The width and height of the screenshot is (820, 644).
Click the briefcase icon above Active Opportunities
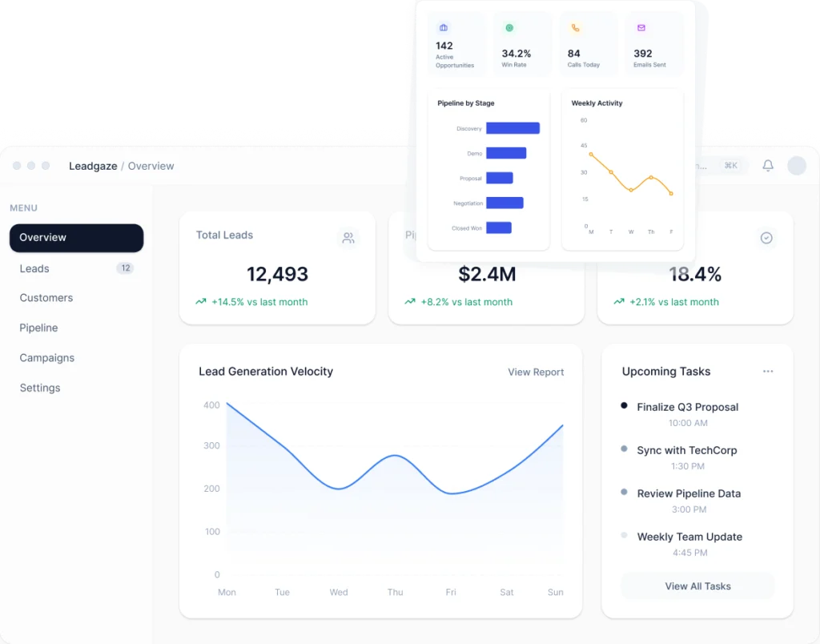pos(444,28)
